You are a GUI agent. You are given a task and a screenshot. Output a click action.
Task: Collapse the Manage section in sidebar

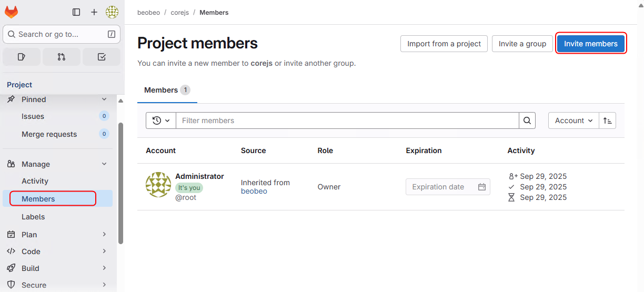[x=104, y=164]
